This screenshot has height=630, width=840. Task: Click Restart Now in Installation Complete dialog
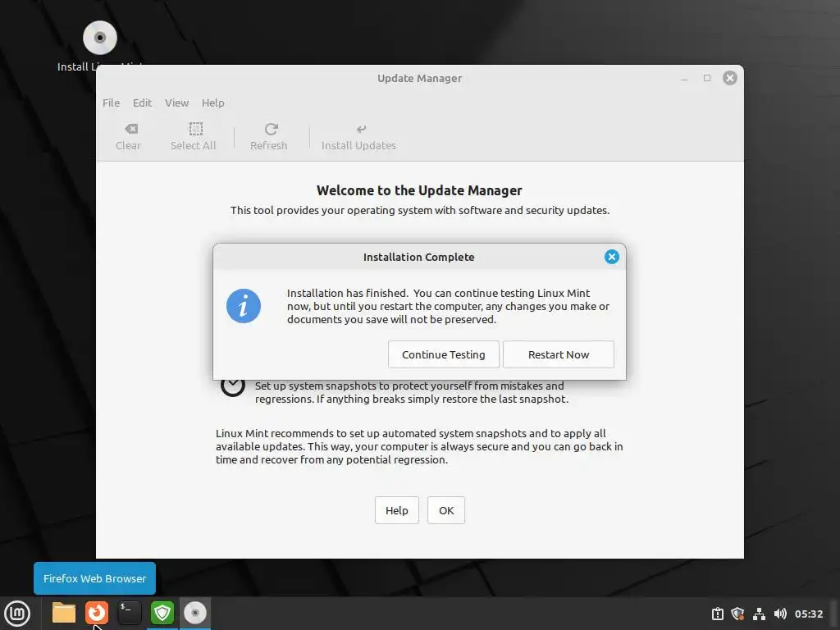pyautogui.click(x=558, y=354)
